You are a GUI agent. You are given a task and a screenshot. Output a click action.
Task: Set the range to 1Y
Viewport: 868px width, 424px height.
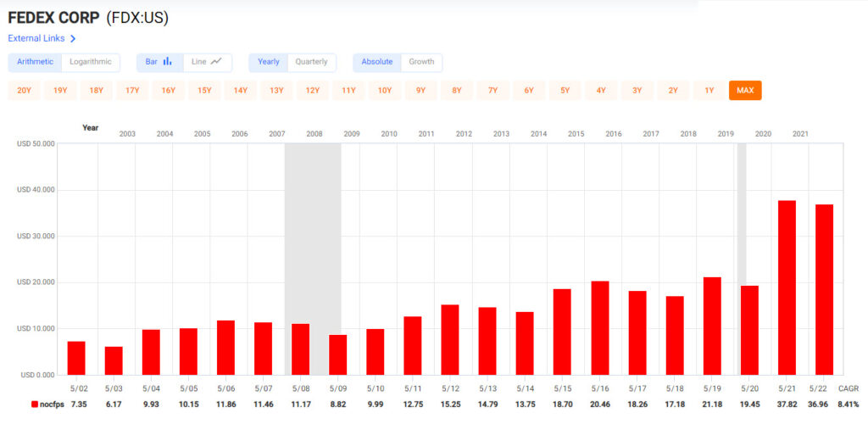tap(709, 90)
